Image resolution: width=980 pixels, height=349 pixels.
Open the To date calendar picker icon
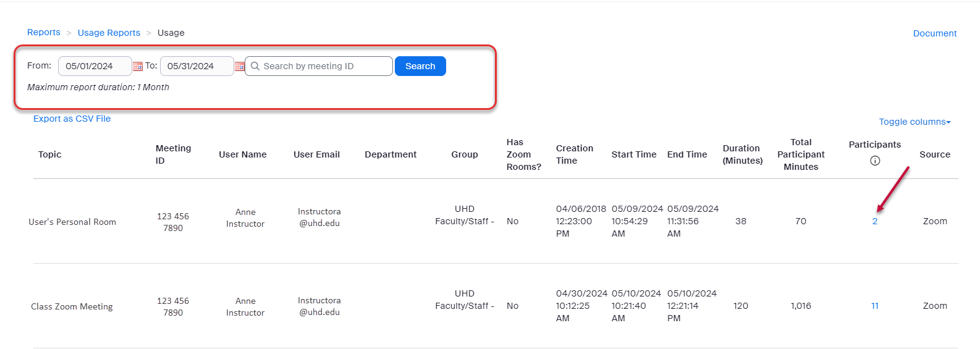[240, 66]
